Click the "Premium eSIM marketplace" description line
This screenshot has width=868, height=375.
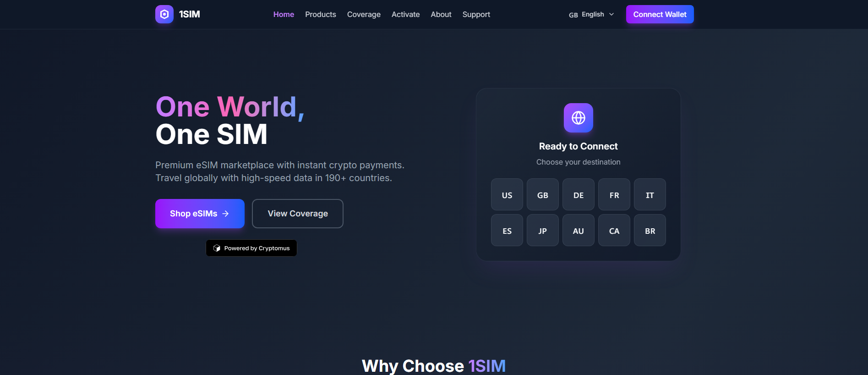[280, 165]
